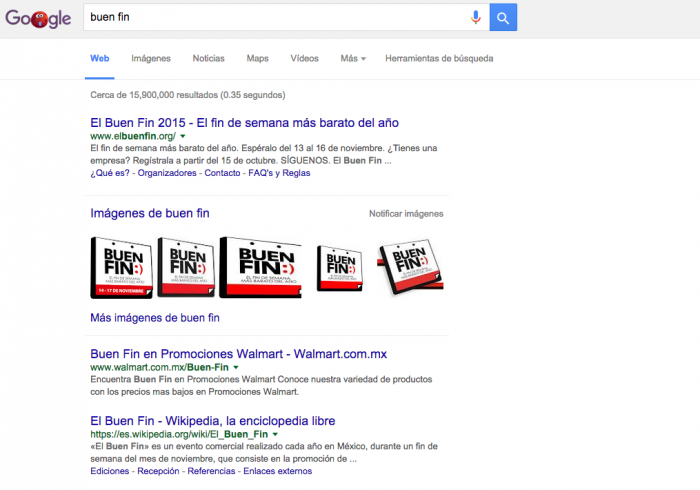Activate voice search microphone icon
The height and width of the screenshot is (490, 700).
(476, 17)
